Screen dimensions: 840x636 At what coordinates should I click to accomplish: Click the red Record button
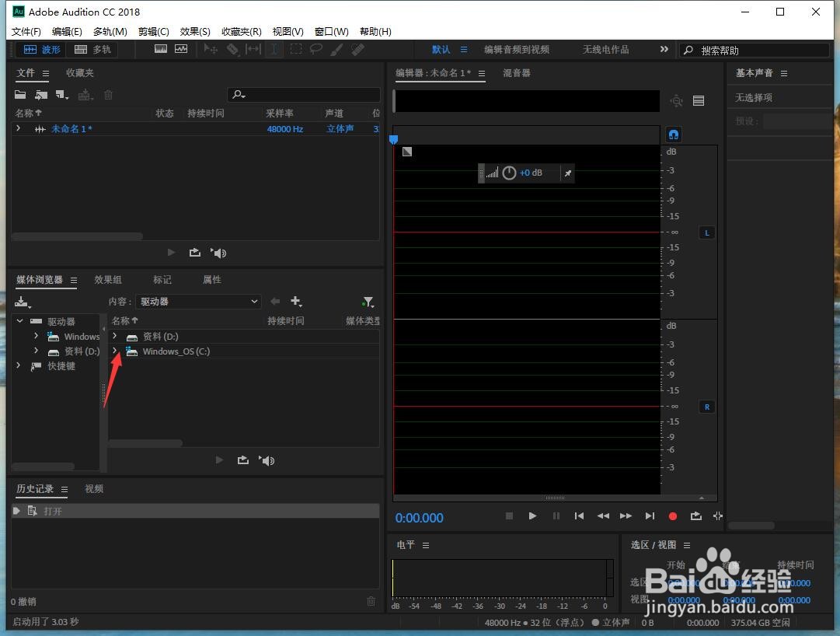pyautogui.click(x=673, y=516)
